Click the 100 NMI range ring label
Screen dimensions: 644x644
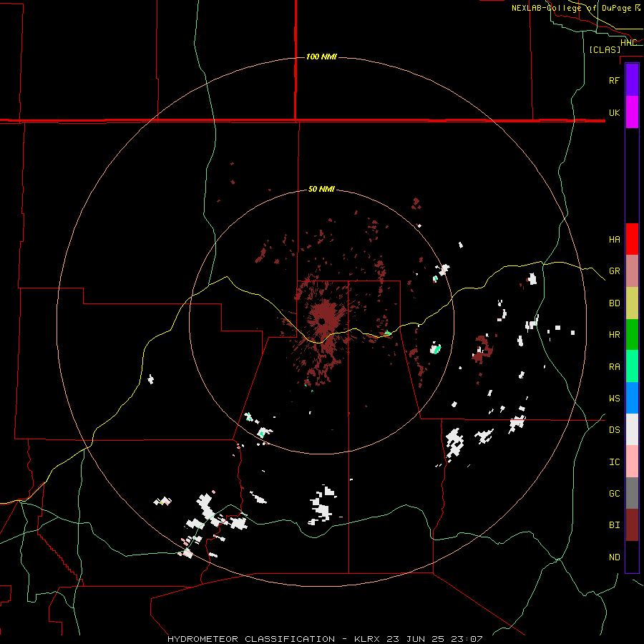(321, 57)
